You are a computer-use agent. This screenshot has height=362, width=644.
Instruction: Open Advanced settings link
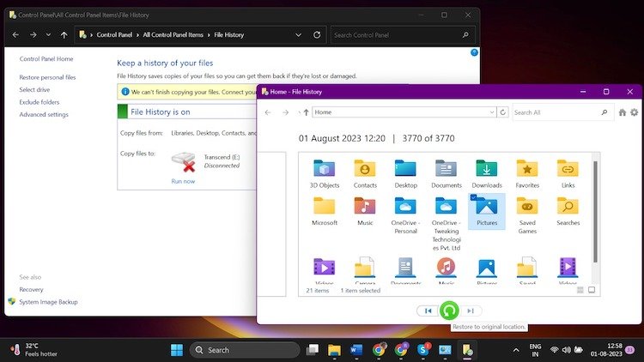pyautogui.click(x=44, y=114)
